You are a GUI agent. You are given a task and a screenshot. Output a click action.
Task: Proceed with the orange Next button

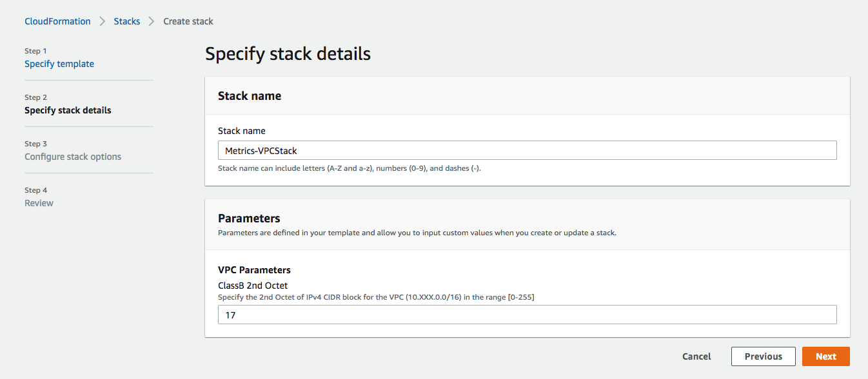(826, 356)
